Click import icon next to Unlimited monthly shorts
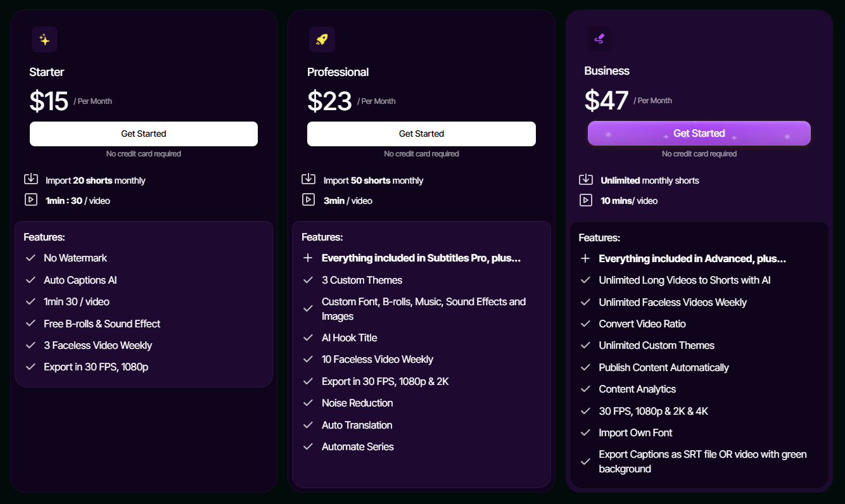 click(x=586, y=180)
